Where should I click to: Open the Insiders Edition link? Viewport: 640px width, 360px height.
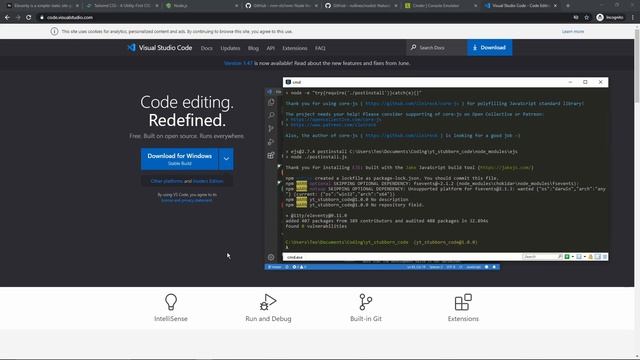(208, 181)
